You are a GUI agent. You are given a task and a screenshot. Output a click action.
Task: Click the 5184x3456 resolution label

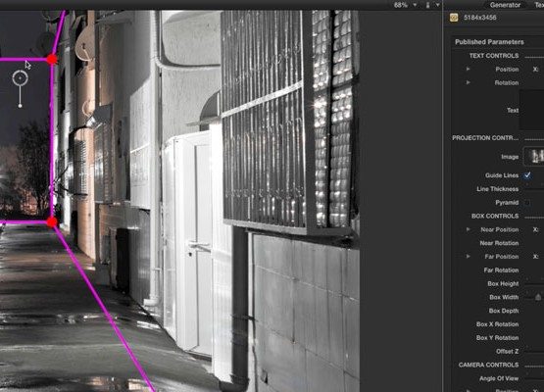pyautogui.click(x=480, y=18)
